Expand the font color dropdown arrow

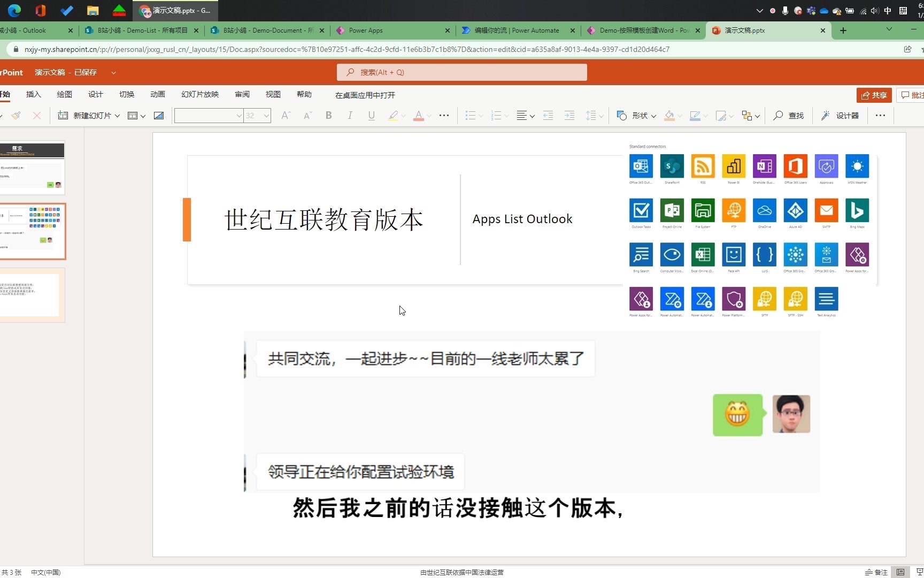pyautogui.click(x=428, y=116)
